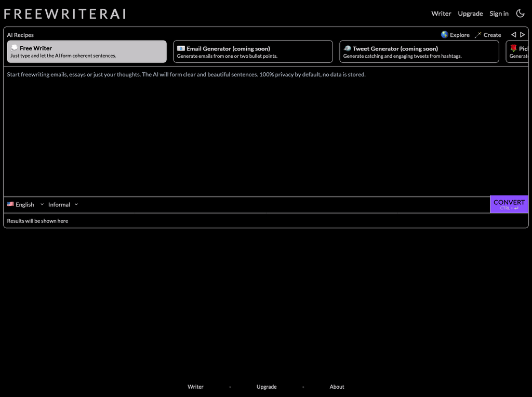Select the Tweet Generator recipe card
Image resolution: width=532 pixels, height=397 pixels.
coord(419,51)
